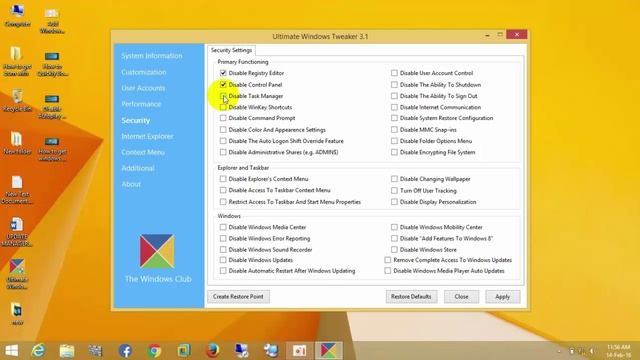Check Disable Task Manager
Screen dimensions: 640x360
coord(223,96)
